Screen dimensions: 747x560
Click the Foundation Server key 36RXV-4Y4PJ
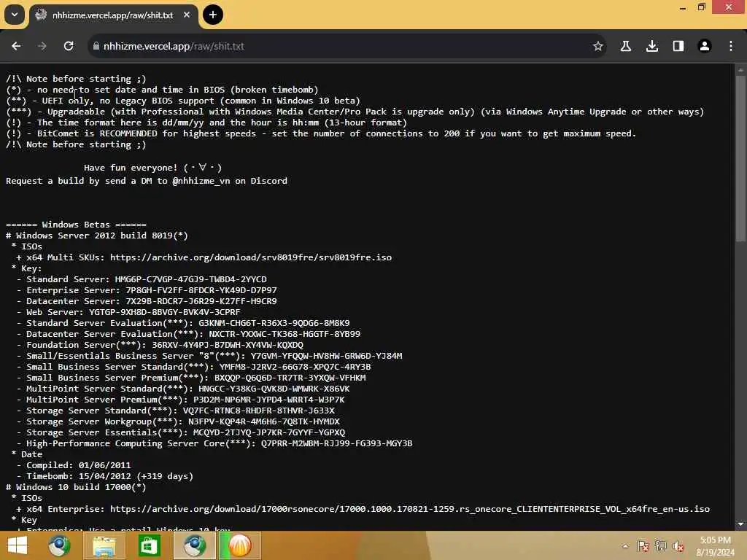click(x=228, y=345)
